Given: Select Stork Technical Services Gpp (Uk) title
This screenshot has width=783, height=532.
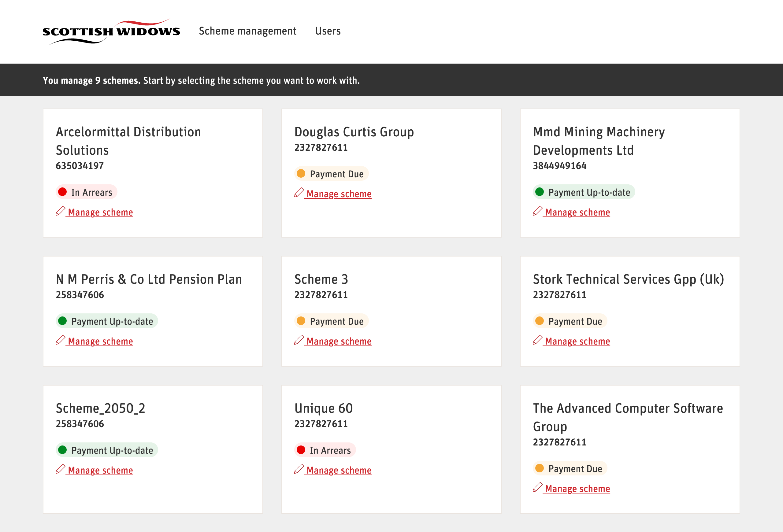Looking at the screenshot, I should tap(628, 279).
